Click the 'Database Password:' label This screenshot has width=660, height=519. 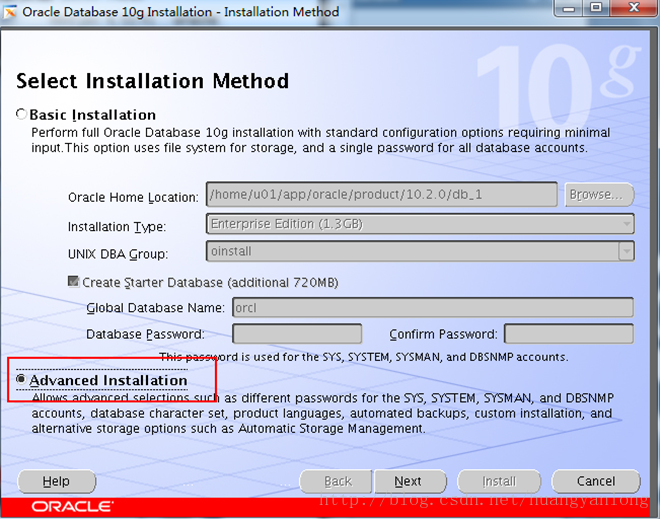145,334
